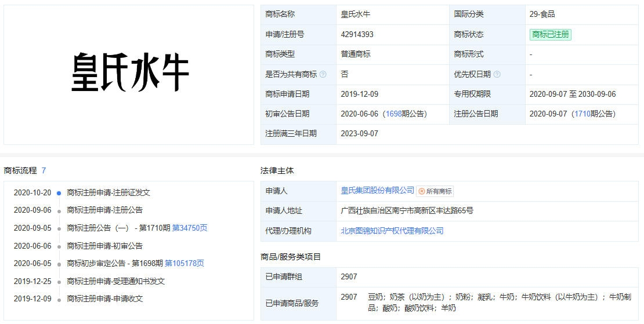
Task: Click timeline entry 商标注册申请-注册公告
Action: [105, 210]
